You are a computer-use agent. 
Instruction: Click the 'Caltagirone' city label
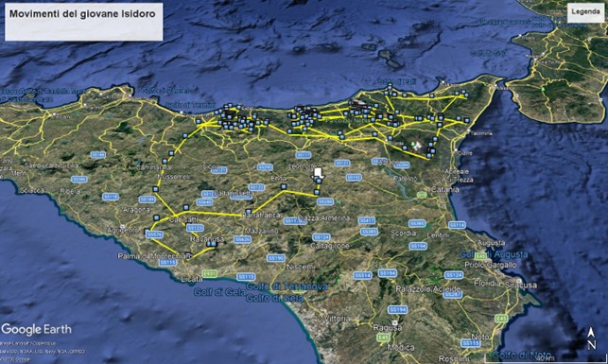(330, 246)
